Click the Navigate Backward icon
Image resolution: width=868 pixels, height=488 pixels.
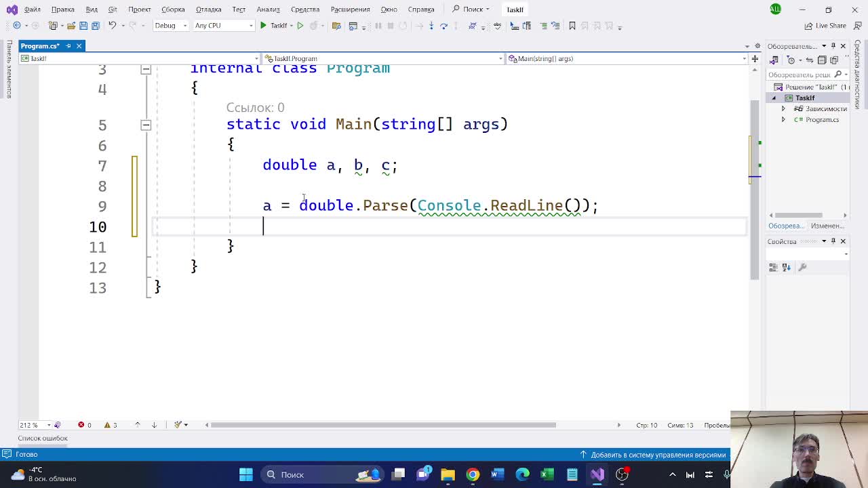(x=17, y=26)
